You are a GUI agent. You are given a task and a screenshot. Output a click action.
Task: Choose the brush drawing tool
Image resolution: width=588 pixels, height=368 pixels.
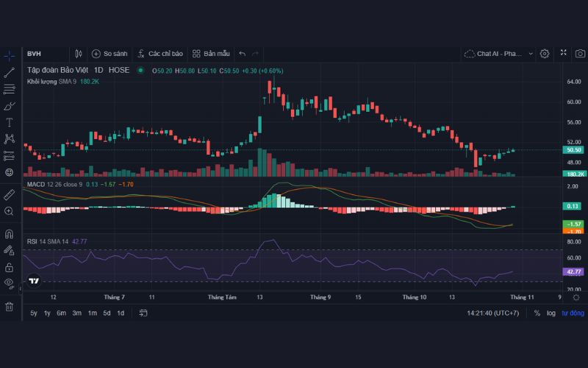pos(10,106)
